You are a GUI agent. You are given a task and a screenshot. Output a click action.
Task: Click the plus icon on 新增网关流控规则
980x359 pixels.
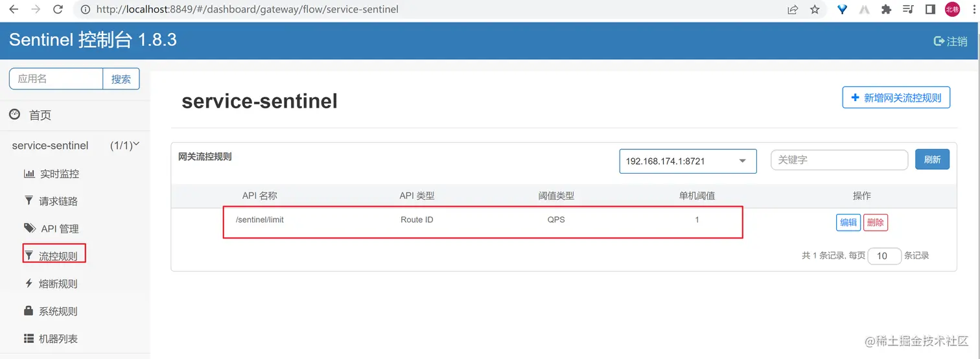pyautogui.click(x=855, y=97)
